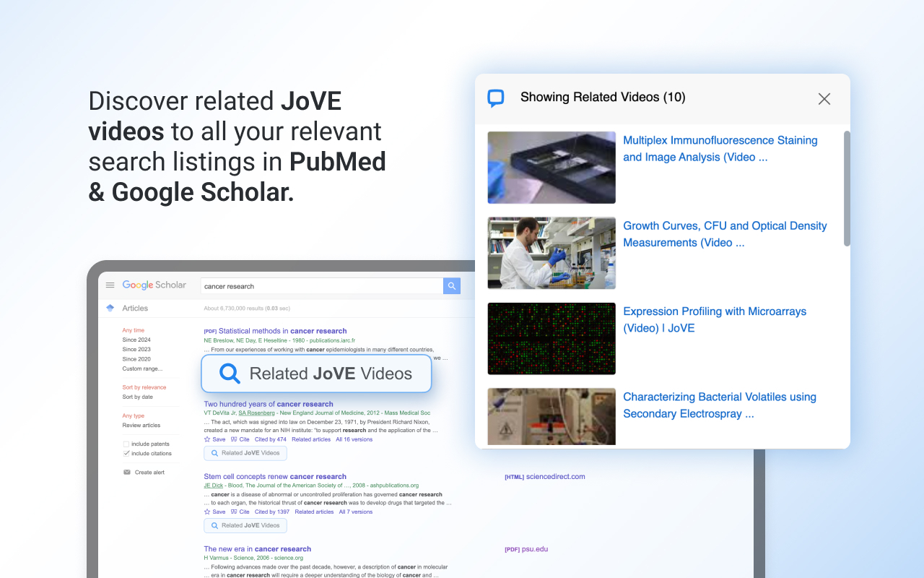Select the Any time filter
This screenshot has width=924, height=578.
click(134, 330)
